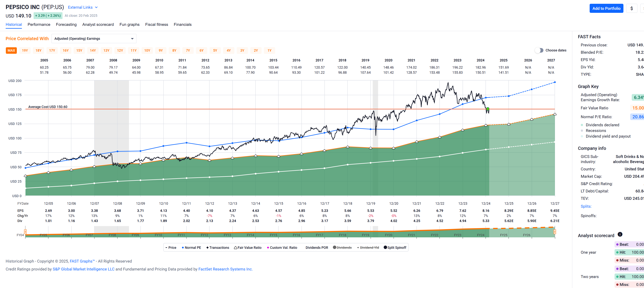Click the FY24 label on mini timeline
Viewport: 644px width, 288px height.
pos(481,235)
